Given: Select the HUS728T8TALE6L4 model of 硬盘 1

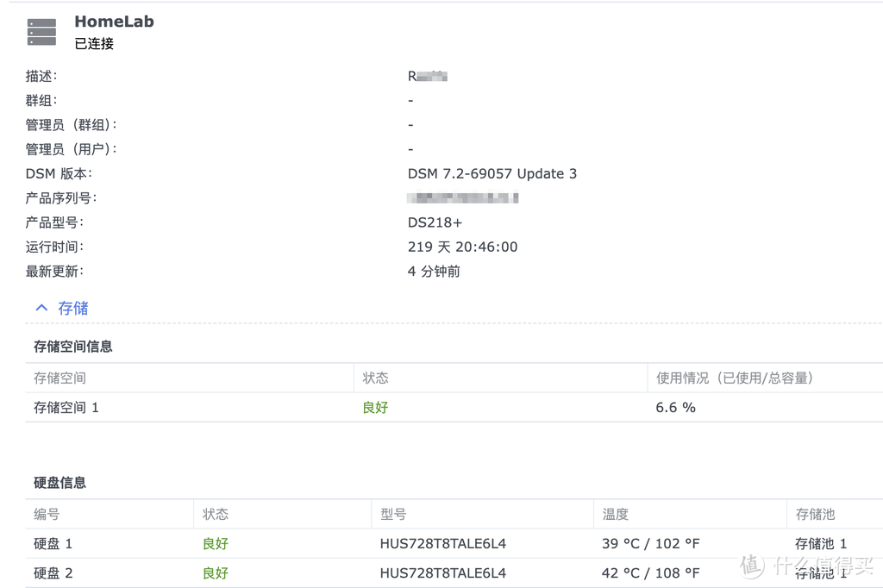Looking at the screenshot, I should tap(442, 543).
